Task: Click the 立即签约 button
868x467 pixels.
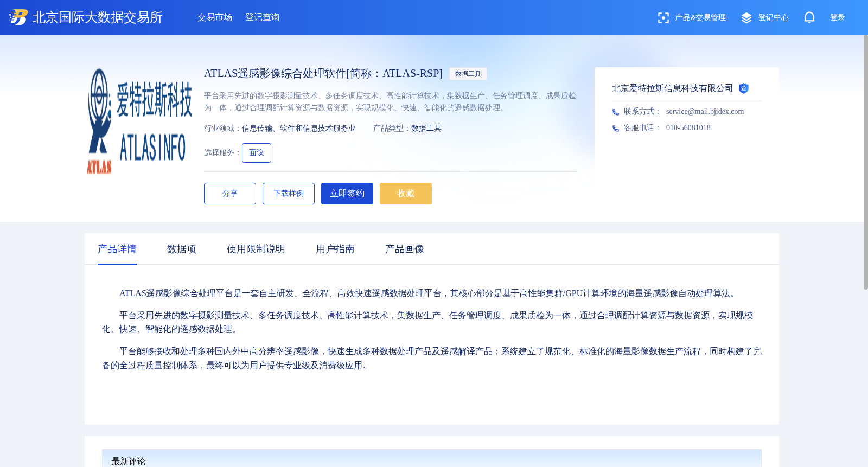Action: point(347,194)
